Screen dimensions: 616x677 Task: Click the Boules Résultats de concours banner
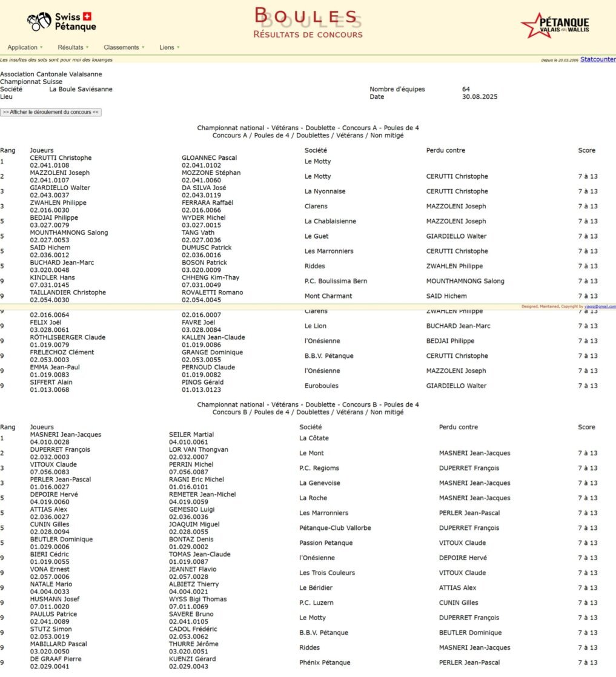pyautogui.click(x=308, y=23)
